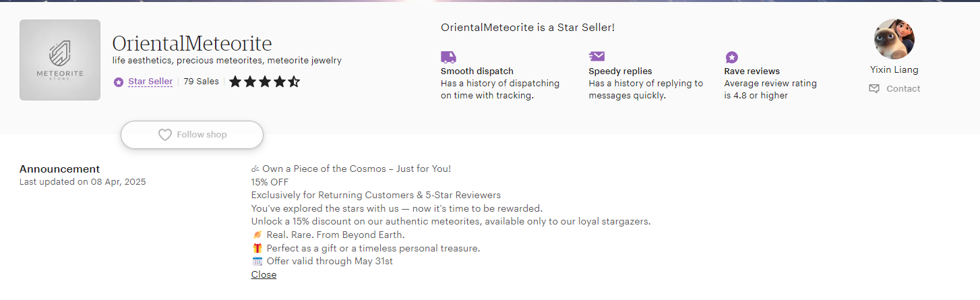Open Yixin Liang's profile picture
This screenshot has width=980, height=300.
click(894, 39)
